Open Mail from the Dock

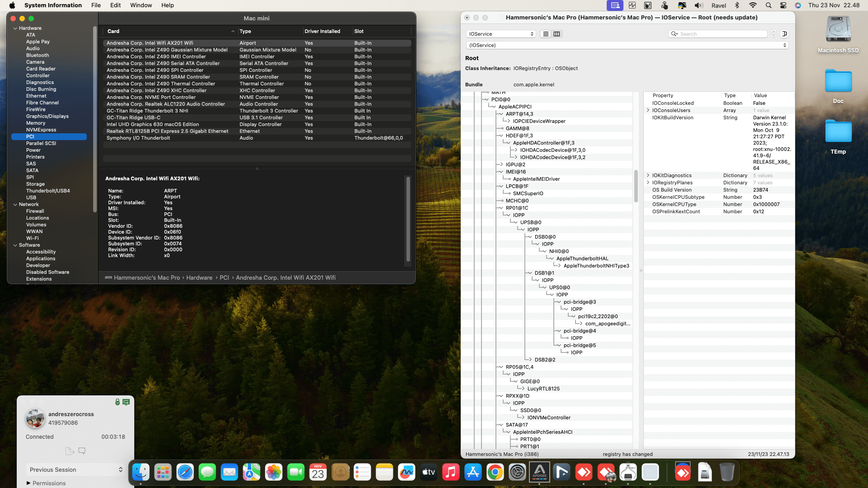[x=229, y=473]
